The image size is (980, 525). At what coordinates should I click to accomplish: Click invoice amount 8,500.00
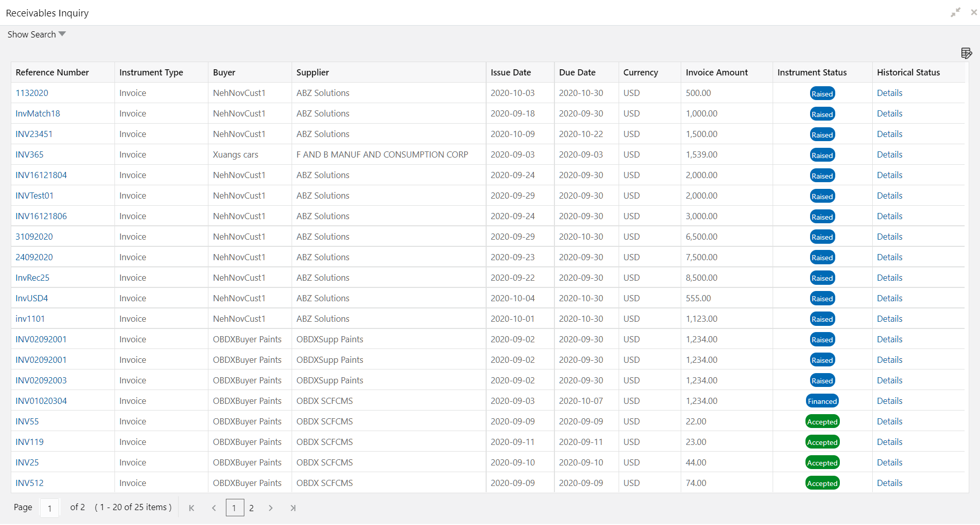click(x=701, y=278)
